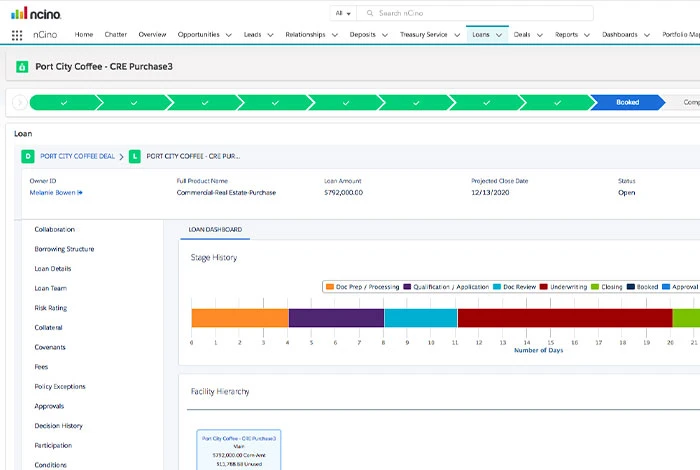The image size is (700, 470).
Task: Click the purple Qualification / Application bar segment
Action: point(336,318)
